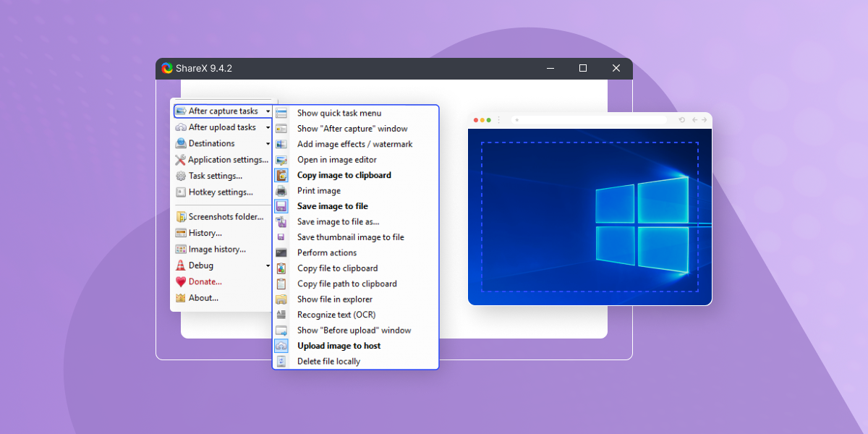Select Delete file locally text

328,362
